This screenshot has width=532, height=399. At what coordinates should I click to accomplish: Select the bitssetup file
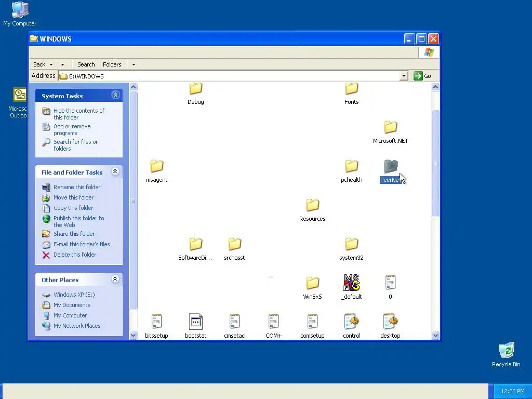coord(156,326)
